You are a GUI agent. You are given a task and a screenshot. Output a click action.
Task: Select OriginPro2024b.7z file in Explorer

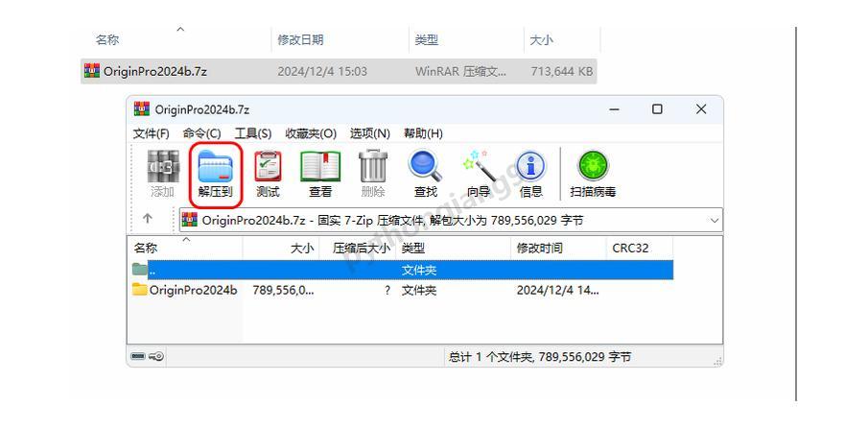339,71
